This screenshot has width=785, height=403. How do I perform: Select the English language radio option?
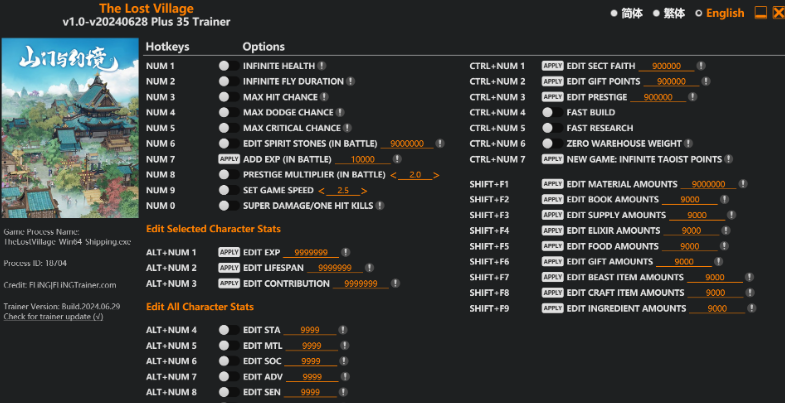pyautogui.click(x=701, y=13)
